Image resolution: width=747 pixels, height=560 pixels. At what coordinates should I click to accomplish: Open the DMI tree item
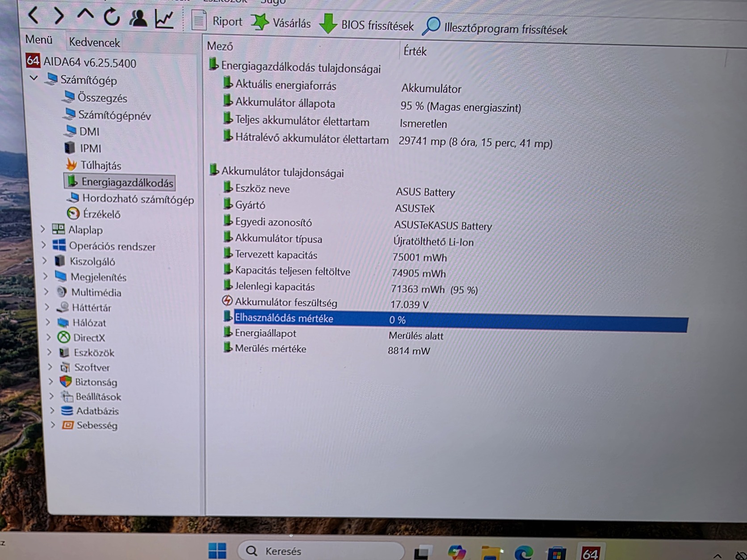pos(82,131)
